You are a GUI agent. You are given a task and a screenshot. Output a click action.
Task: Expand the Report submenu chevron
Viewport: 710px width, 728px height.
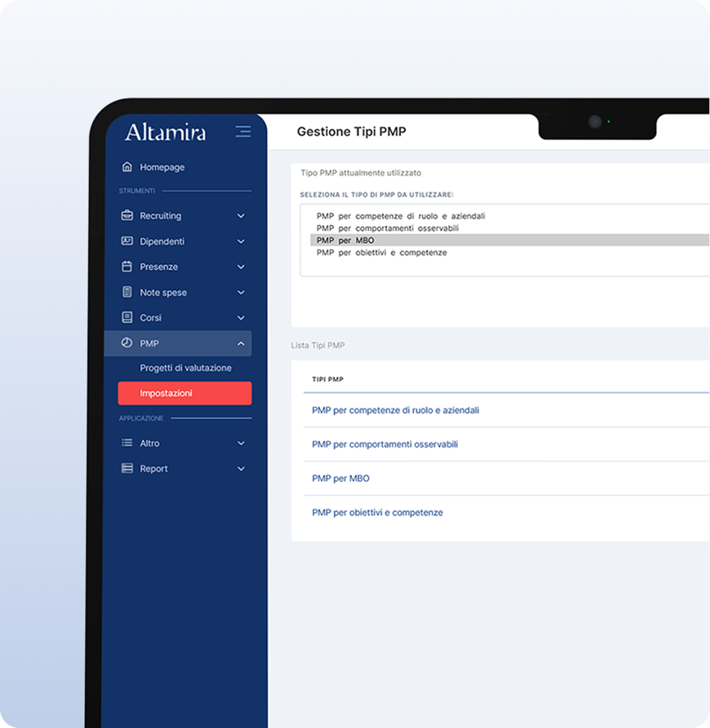pyautogui.click(x=241, y=468)
